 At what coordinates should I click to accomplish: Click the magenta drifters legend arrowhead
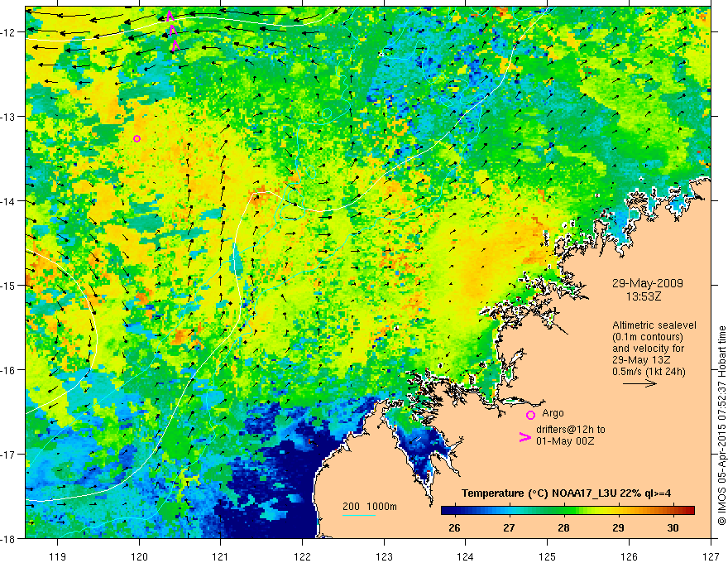(524, 437)
